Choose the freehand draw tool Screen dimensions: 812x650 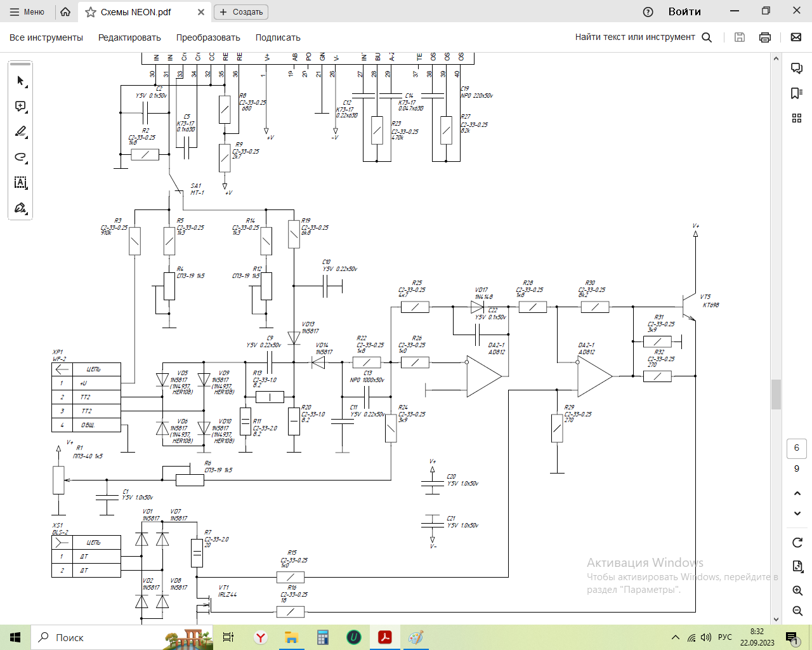coord(20,157)
